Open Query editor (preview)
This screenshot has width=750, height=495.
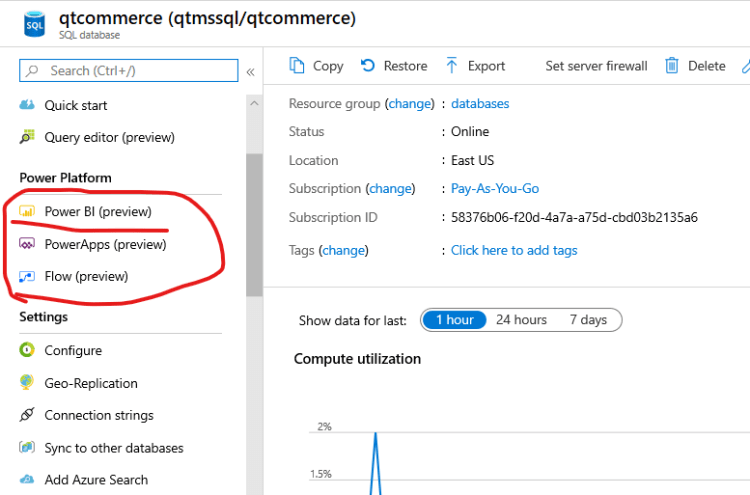coord(110,137)
